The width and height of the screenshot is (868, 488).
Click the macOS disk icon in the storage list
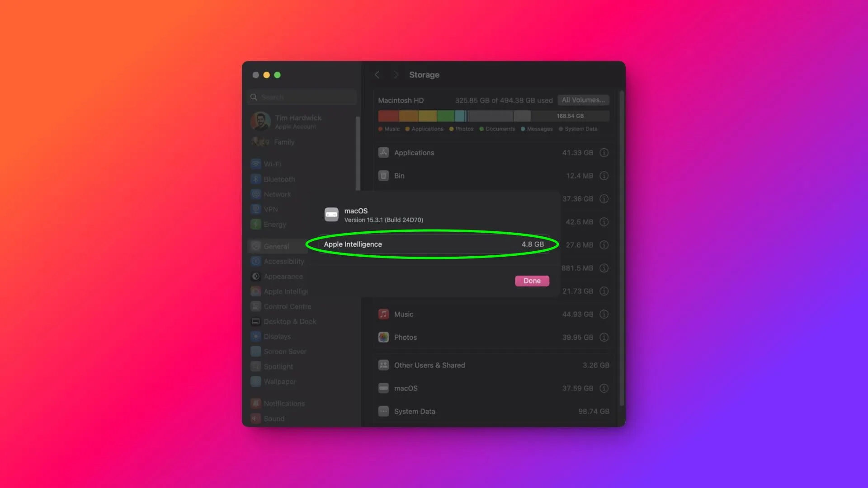[383, 388]
